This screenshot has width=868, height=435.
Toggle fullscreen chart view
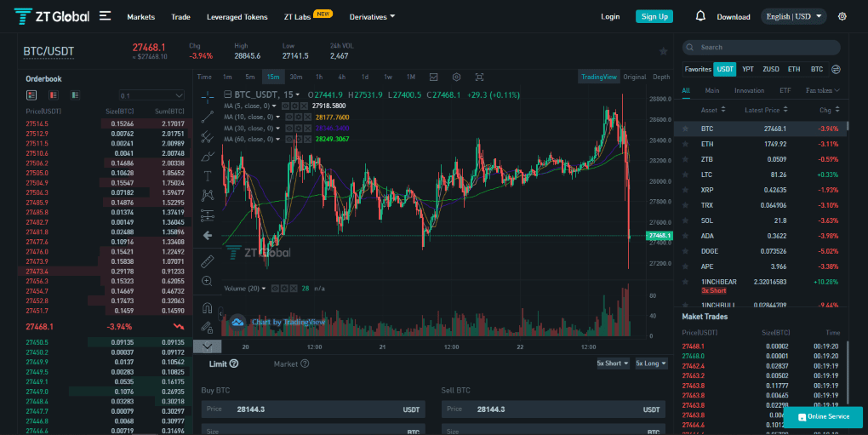click(x=479, y=77)
